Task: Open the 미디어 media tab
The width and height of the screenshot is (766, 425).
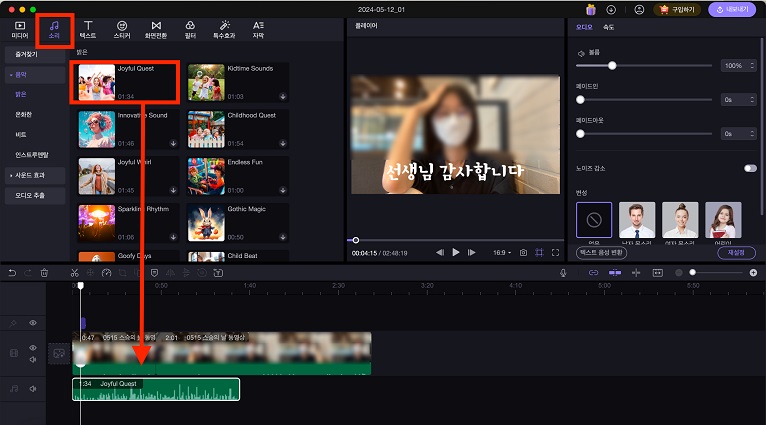Action: coord(20,28)
